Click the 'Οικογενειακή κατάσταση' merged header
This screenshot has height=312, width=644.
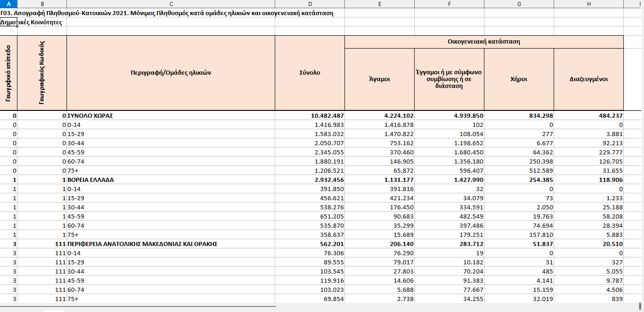coord(484,42)
